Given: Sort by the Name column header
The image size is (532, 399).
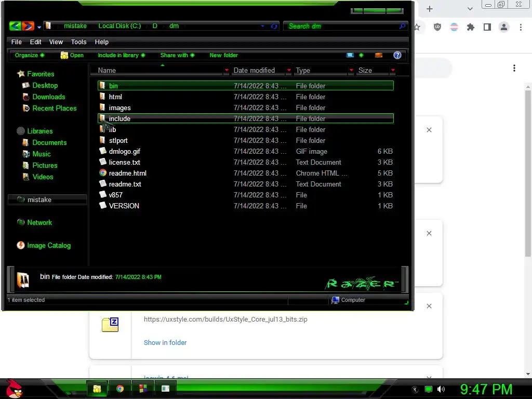Looking at the screenshot, I should [x=107, y=70].
